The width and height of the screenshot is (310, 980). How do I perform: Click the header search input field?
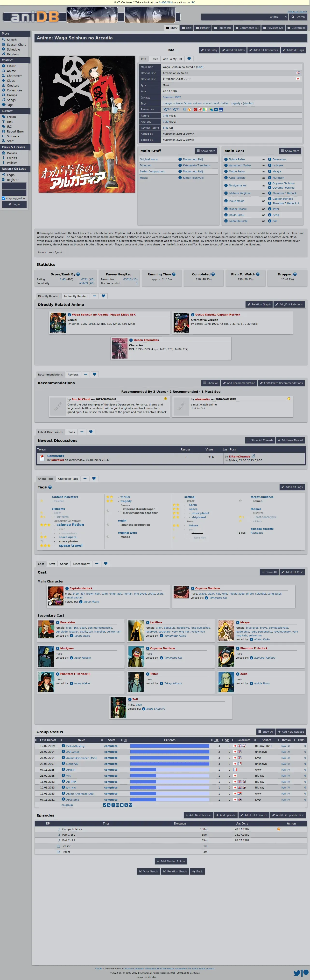pos(234,17)
